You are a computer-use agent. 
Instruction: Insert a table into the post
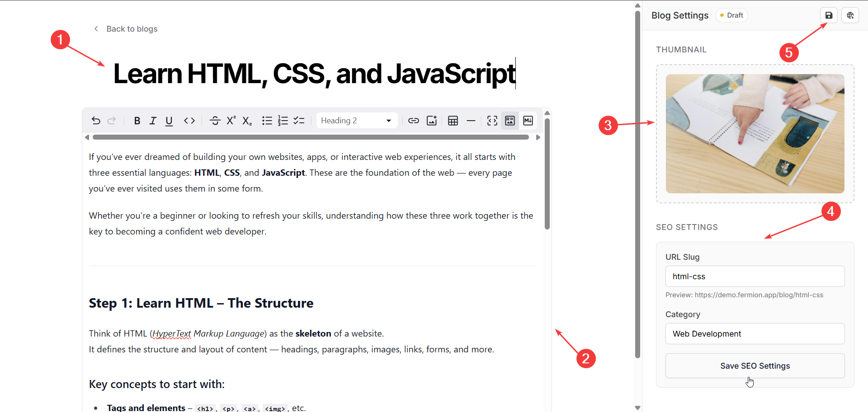coord(453,121)
